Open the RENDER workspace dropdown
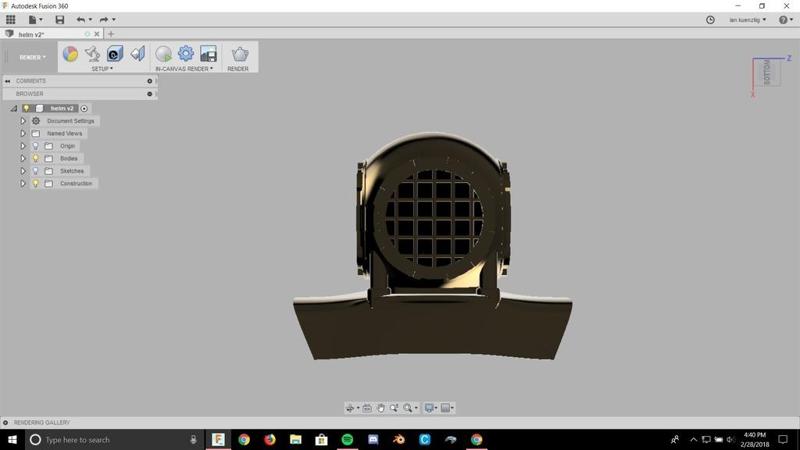 tap(33, 57)
